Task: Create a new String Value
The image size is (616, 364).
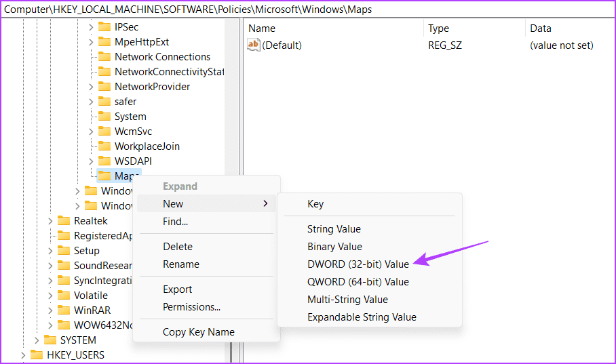Action: click(369, 229)
